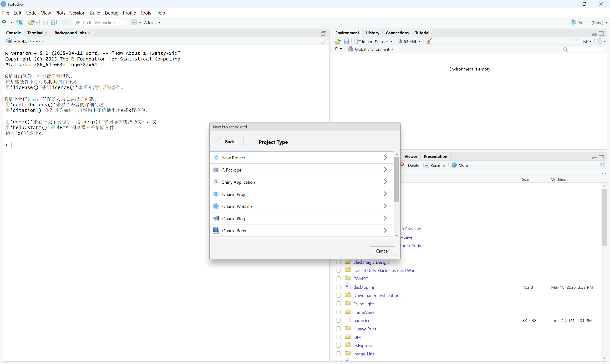610x364 pixels.
Task: Click the Load workspace folder icon
Action: (x=338, y=41)
